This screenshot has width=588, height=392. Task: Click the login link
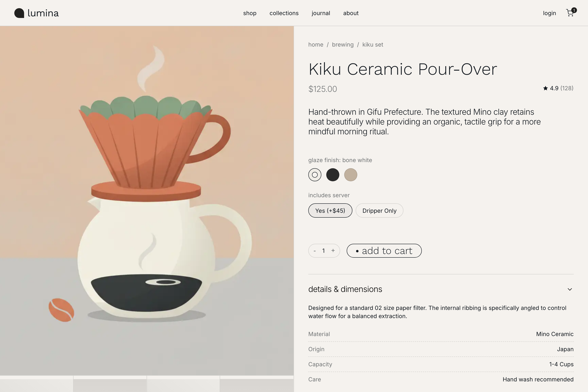pos(549,13)
